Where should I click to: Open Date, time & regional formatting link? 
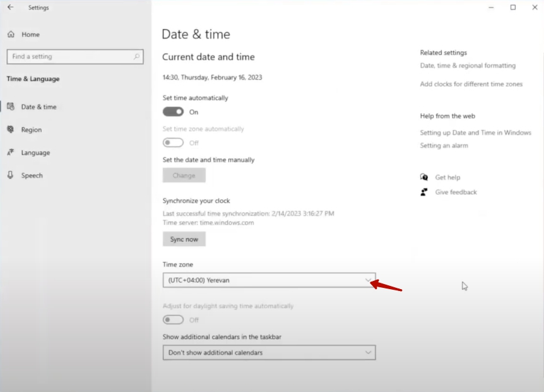(468, 66)
